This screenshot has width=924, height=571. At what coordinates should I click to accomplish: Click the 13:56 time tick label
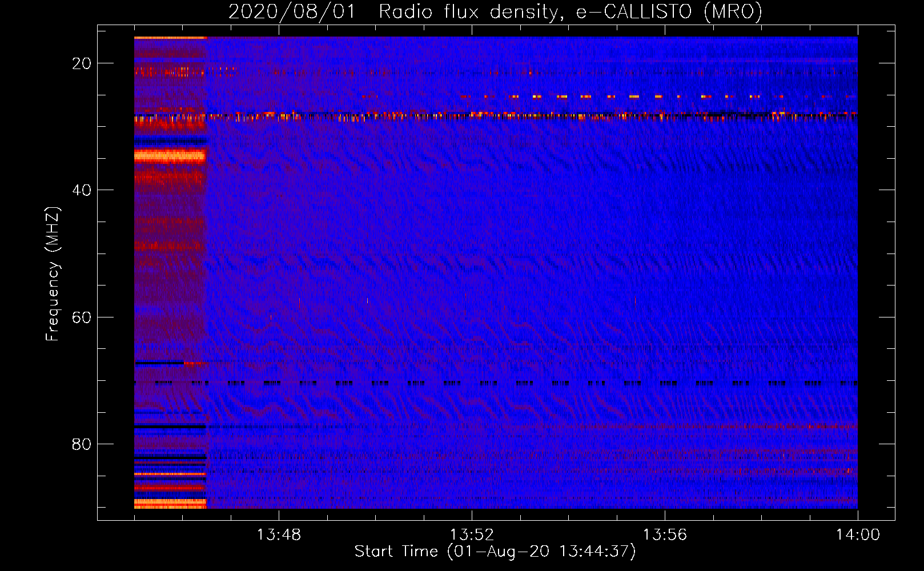click(x=665, y=535)
